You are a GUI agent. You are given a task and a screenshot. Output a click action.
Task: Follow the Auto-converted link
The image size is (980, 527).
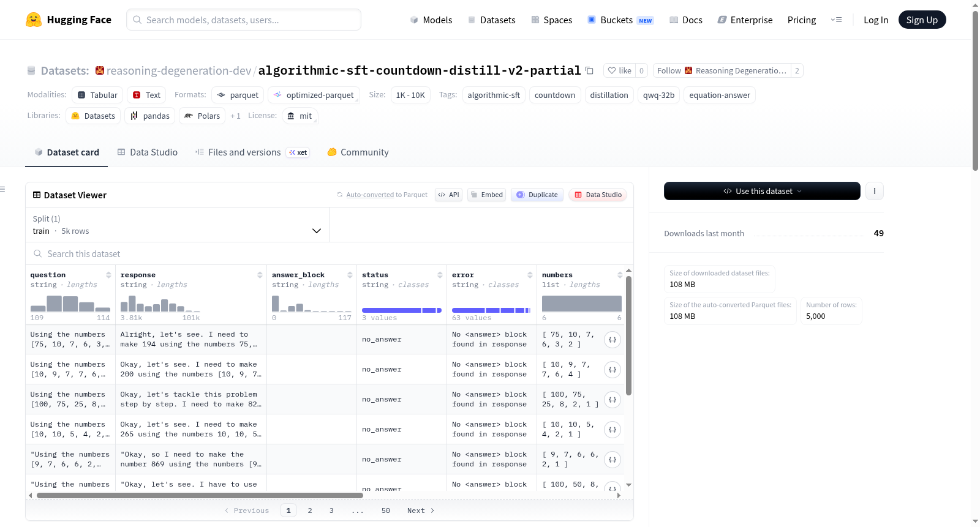pyautogui.click(x=370, y=195)
